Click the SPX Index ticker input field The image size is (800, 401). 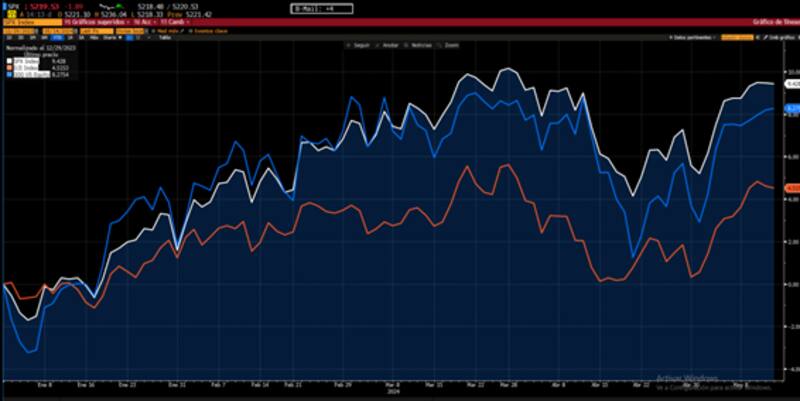(x=20, y=21)
